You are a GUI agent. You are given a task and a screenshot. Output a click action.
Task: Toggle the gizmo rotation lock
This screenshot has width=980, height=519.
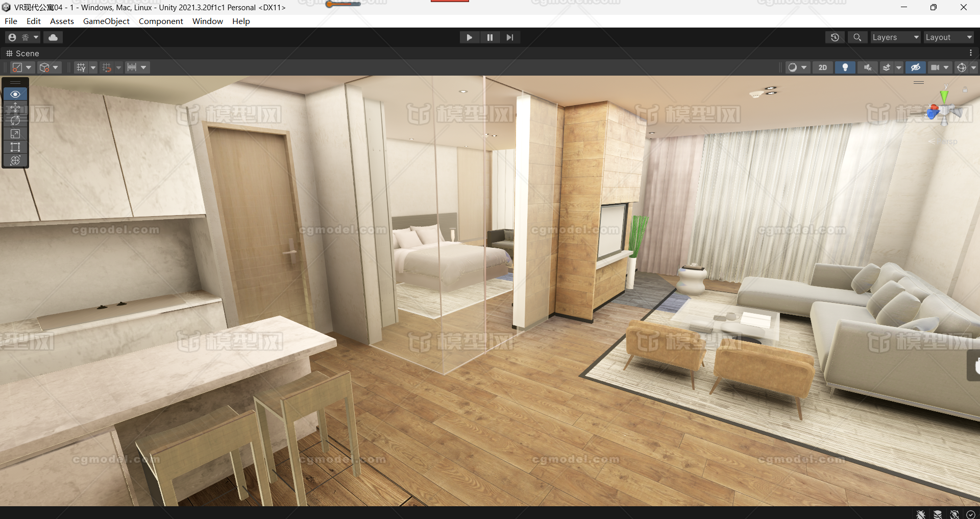pos(965,89)
